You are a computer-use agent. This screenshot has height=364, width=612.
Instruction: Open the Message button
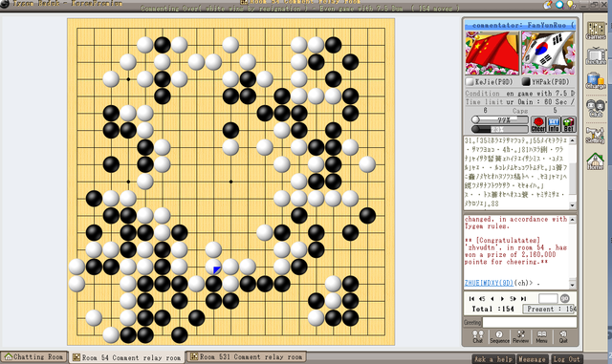click(x=533, y=359)
